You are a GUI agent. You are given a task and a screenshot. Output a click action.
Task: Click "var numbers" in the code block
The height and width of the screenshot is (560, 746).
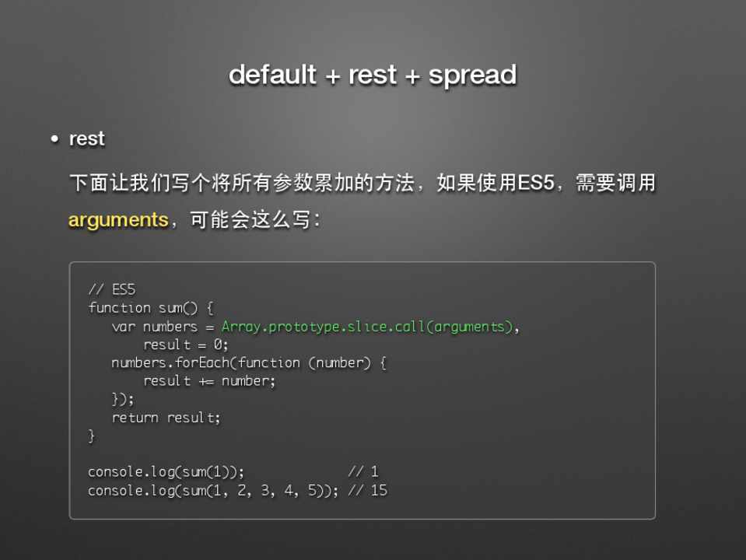pyautogui.click(x=154, y=327)
